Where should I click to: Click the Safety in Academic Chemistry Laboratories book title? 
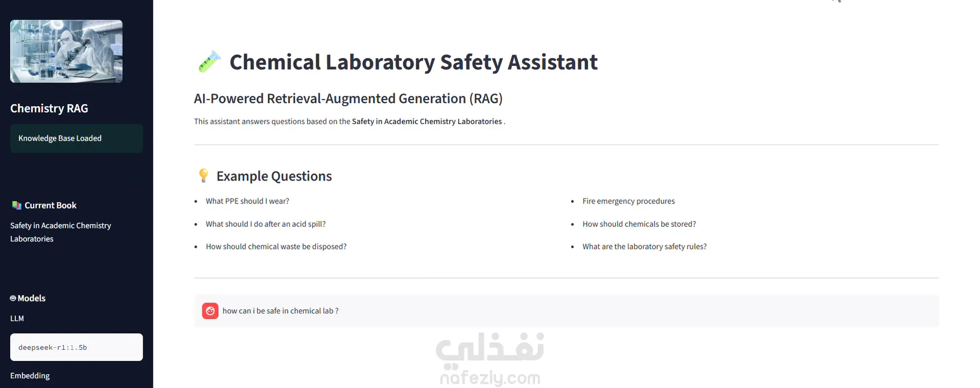[x=60, y=232]
